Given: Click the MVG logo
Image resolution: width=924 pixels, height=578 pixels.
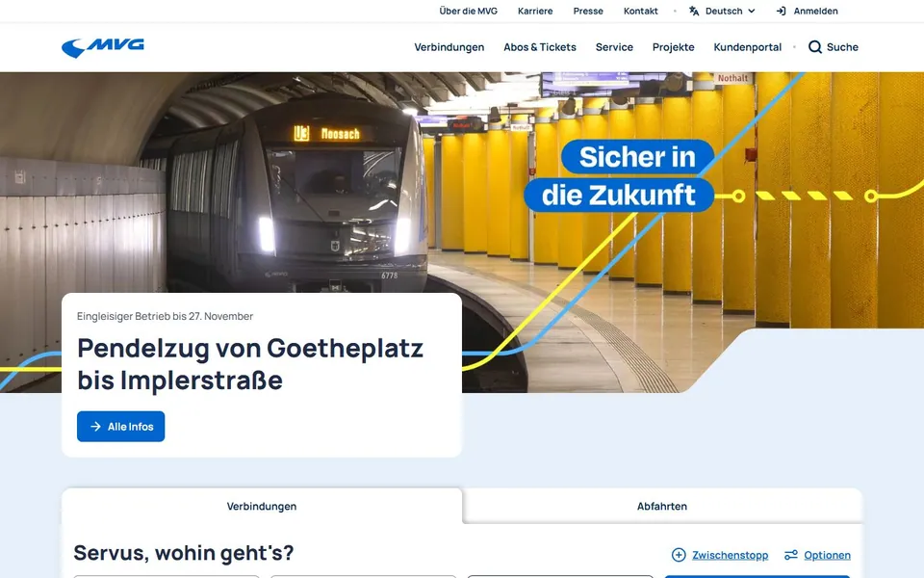Looking at the screenshot, I should pyautogui.click(x=103, y=47).
